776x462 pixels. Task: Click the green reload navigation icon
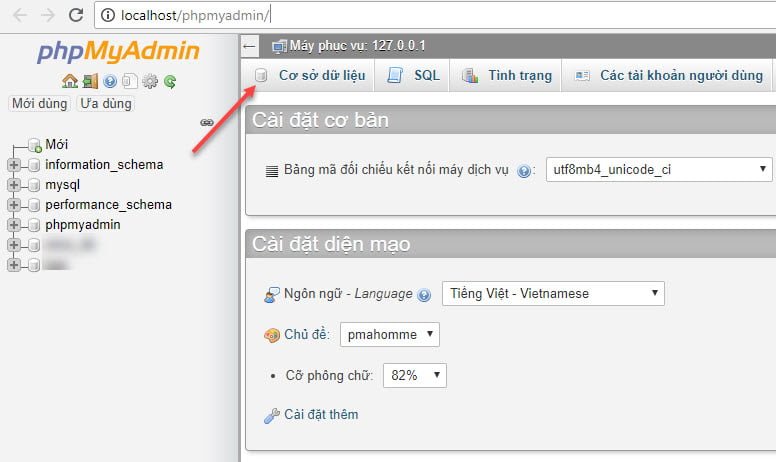pyautogui.click(x=170, y=81)
